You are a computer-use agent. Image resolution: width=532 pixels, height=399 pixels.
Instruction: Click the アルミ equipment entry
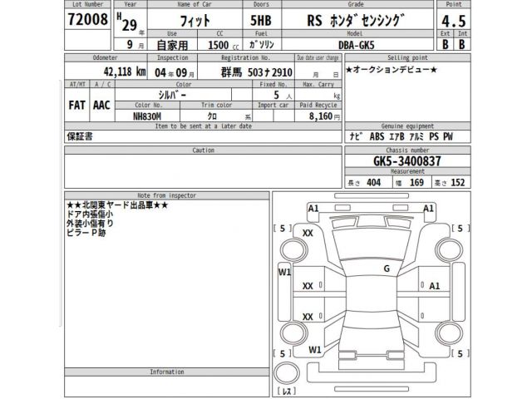coord(416,136)
